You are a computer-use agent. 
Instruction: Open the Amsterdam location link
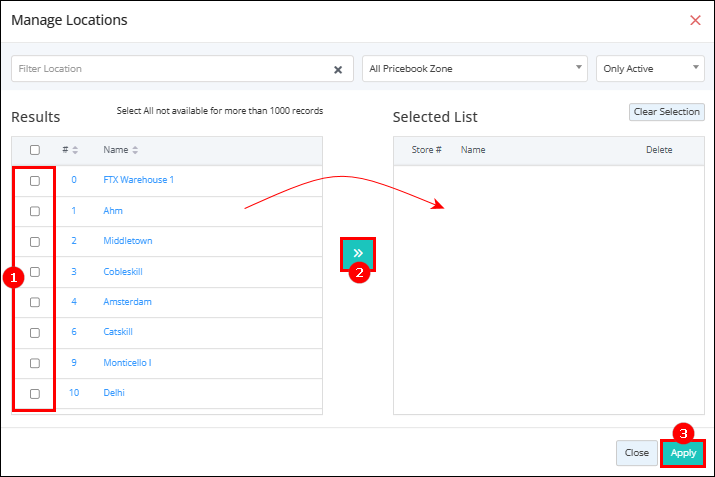[127, 302]
